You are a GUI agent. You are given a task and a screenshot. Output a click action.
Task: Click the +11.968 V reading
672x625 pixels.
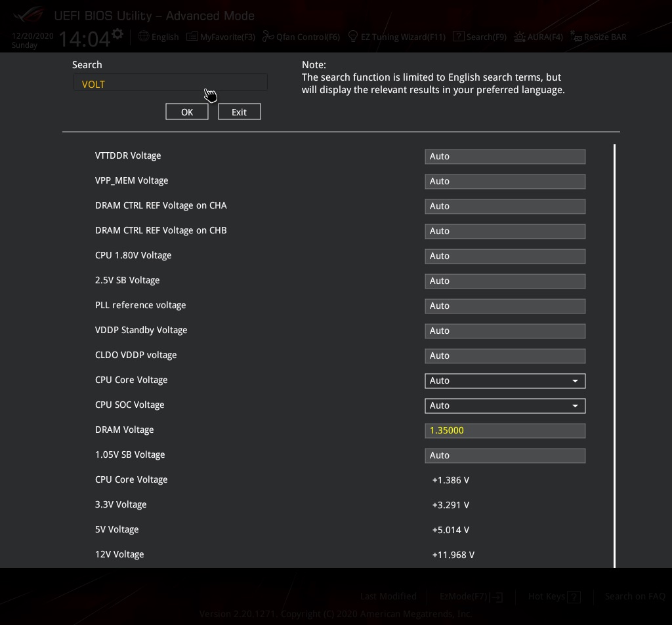click(453, 555)
